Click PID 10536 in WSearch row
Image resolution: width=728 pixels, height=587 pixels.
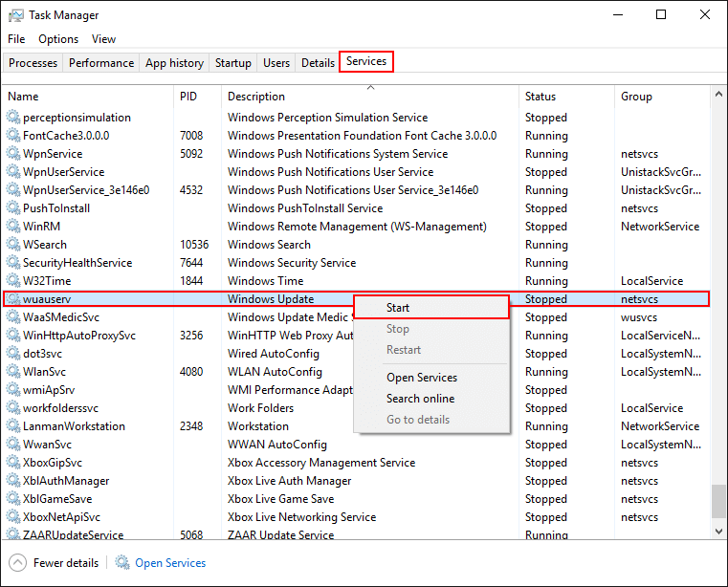click(x=194, y=244)
